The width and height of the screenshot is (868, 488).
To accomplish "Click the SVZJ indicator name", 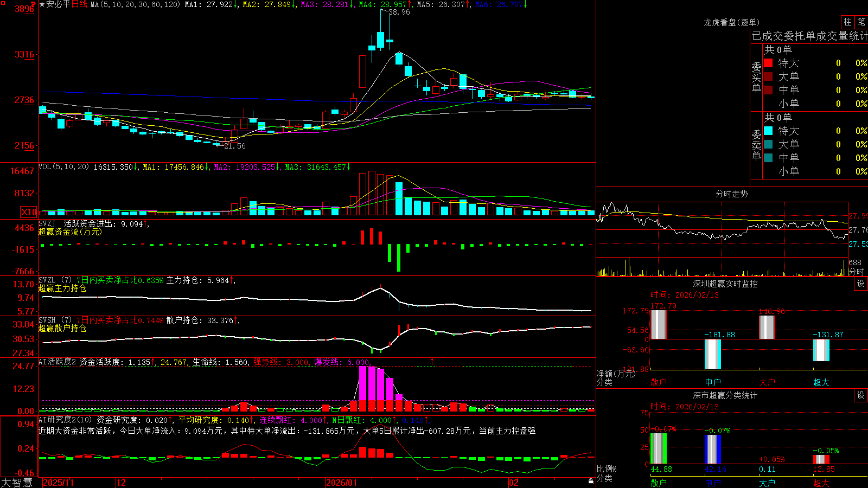I will point(47,223).
